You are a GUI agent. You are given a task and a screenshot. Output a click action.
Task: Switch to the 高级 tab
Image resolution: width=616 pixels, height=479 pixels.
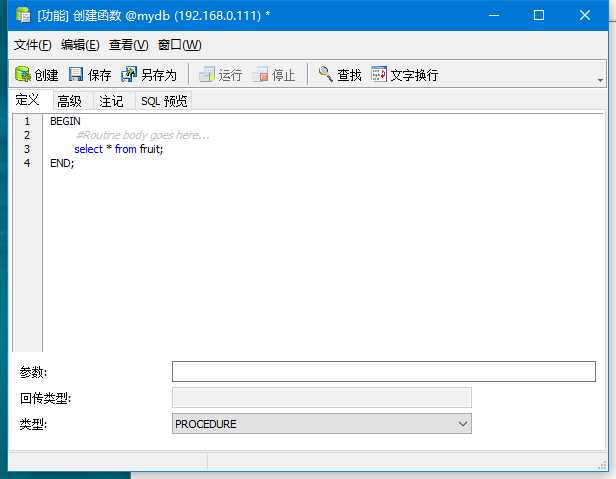[x=70, y=101]
